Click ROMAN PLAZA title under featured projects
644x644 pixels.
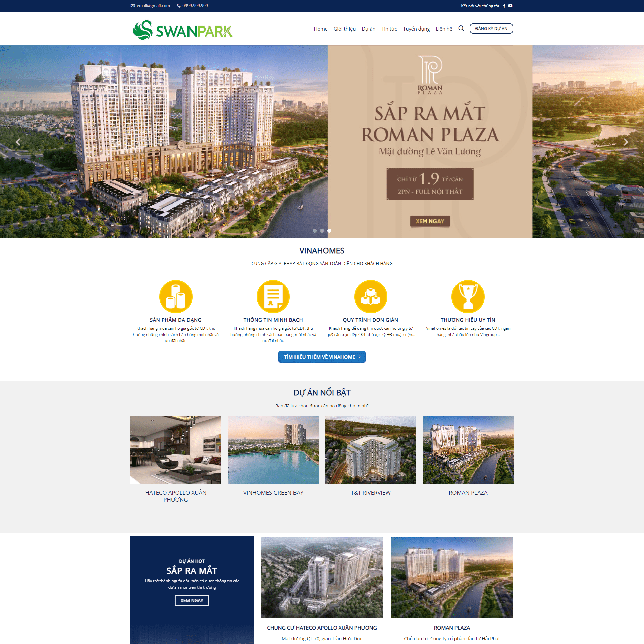click(468, 493)
